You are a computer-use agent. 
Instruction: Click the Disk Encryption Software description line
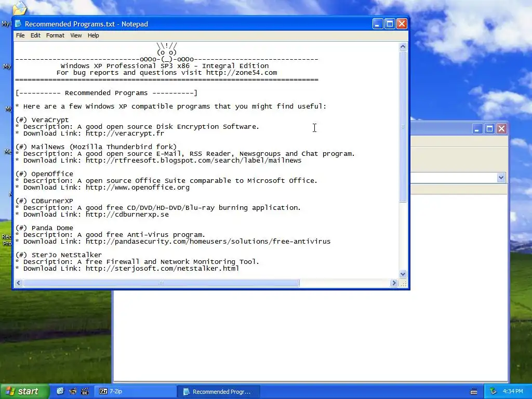[x=137, y=127]
